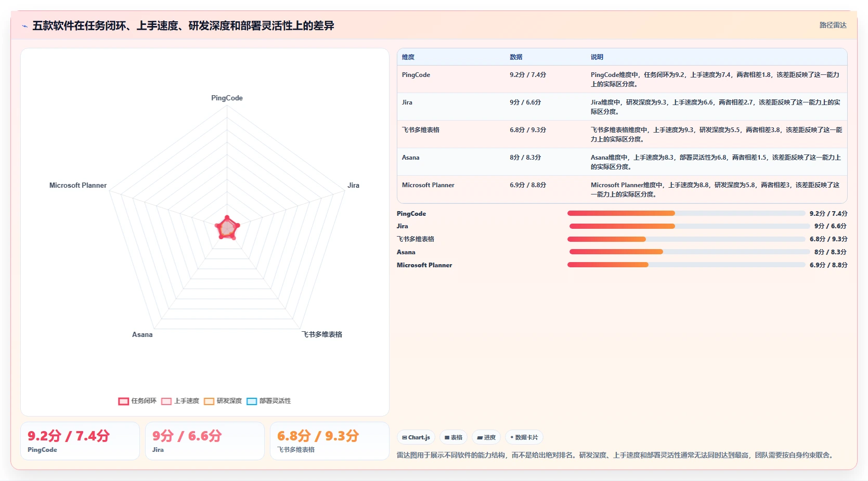This screenshot has width=868, height=481.
Task: Click the chart icon beside the title
Action: click(x=24, y=26)
